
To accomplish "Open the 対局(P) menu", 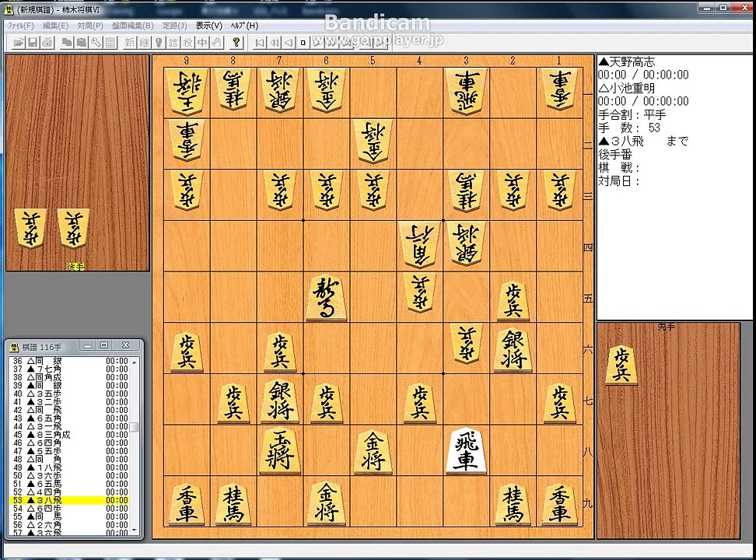I will (90, 26).
